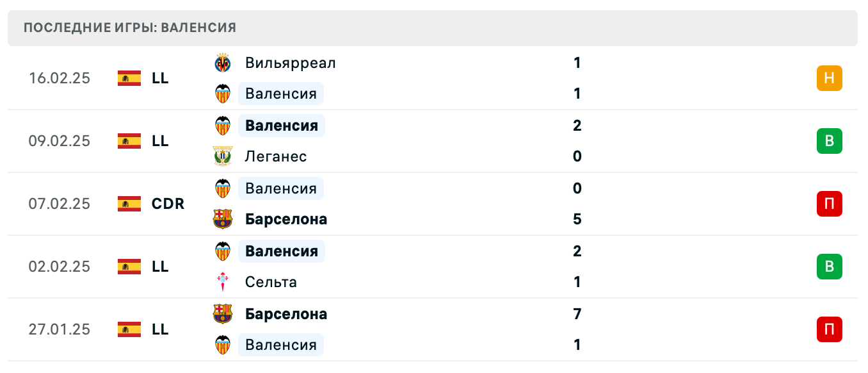Image resolution: width=868 pixels, height=373 pixels.
Task: Open the Вильярреал team link
Action: coord(290,63)
